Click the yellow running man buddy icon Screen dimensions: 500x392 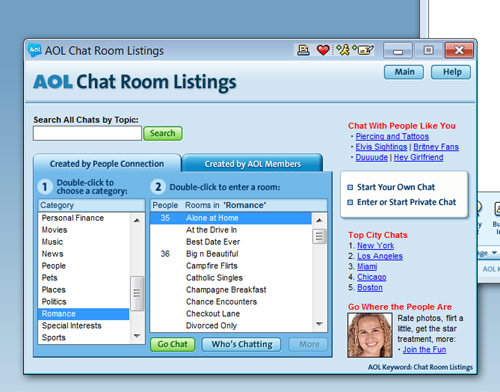[343, 50]
